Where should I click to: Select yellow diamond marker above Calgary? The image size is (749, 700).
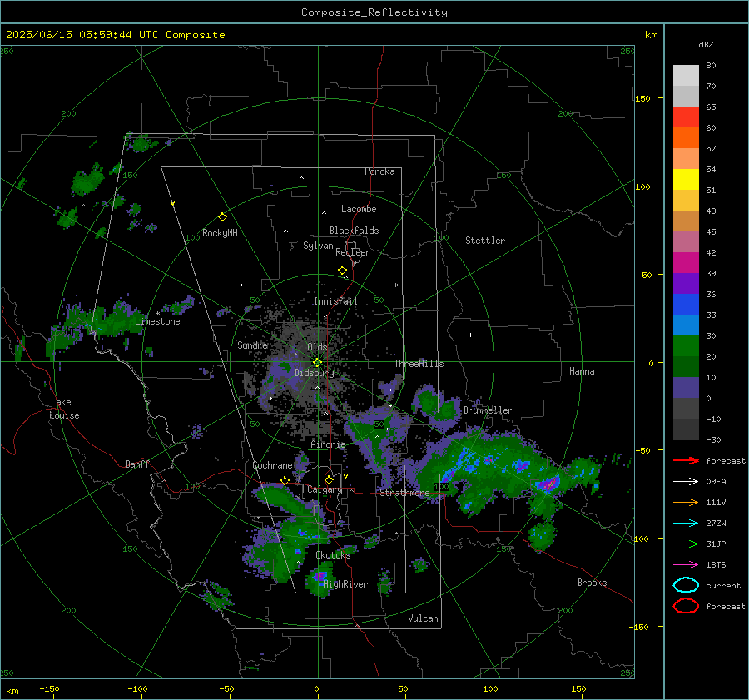click(x=329, y=479)
